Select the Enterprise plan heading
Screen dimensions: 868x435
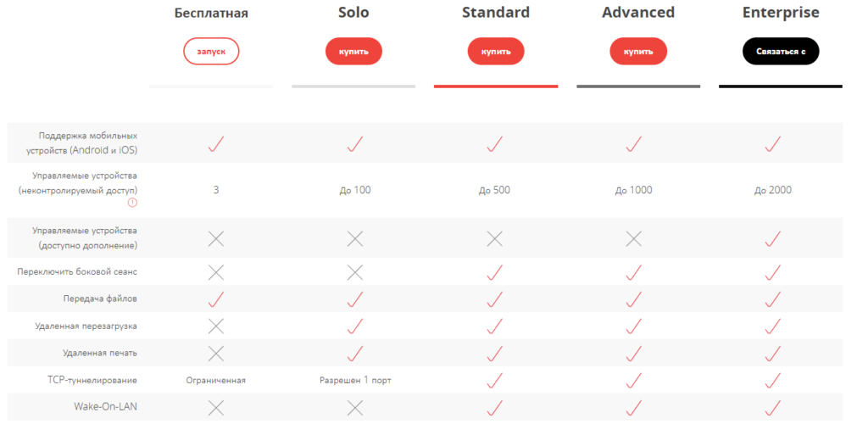(x=781, y=13)
